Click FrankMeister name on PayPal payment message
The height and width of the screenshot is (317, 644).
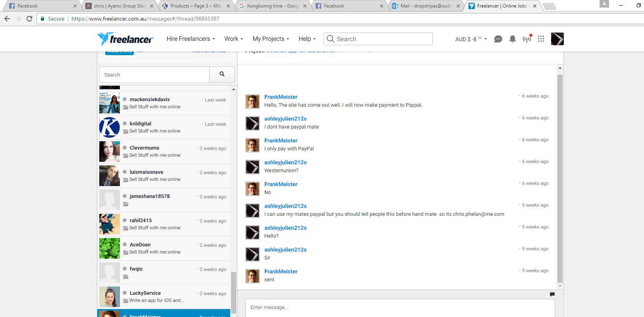coord(281,97)
